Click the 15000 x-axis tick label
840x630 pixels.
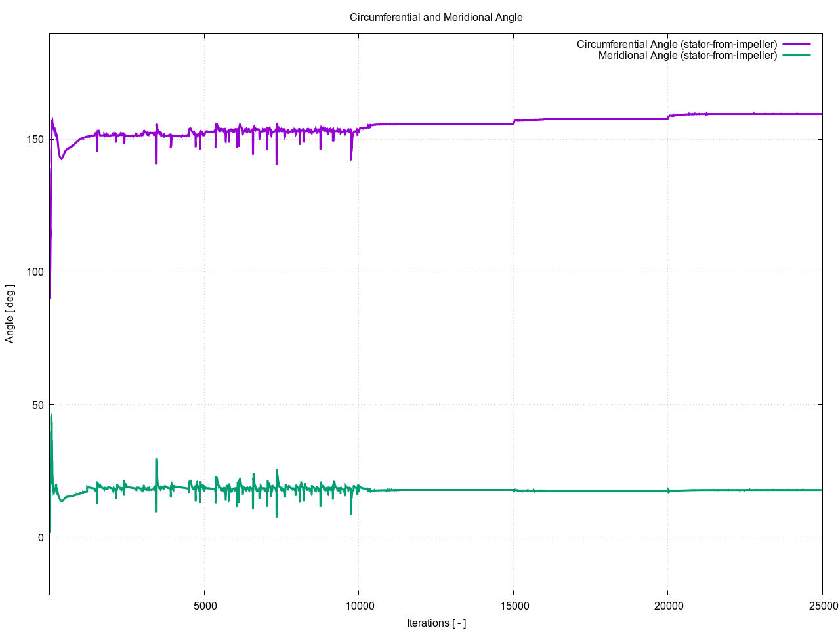click(x=513, y=606)
